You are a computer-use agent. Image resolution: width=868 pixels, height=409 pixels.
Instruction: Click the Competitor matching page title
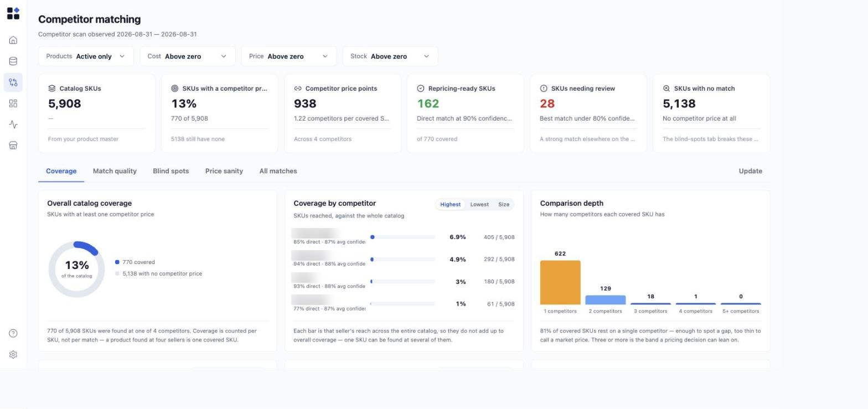click(x=90, y=19)
